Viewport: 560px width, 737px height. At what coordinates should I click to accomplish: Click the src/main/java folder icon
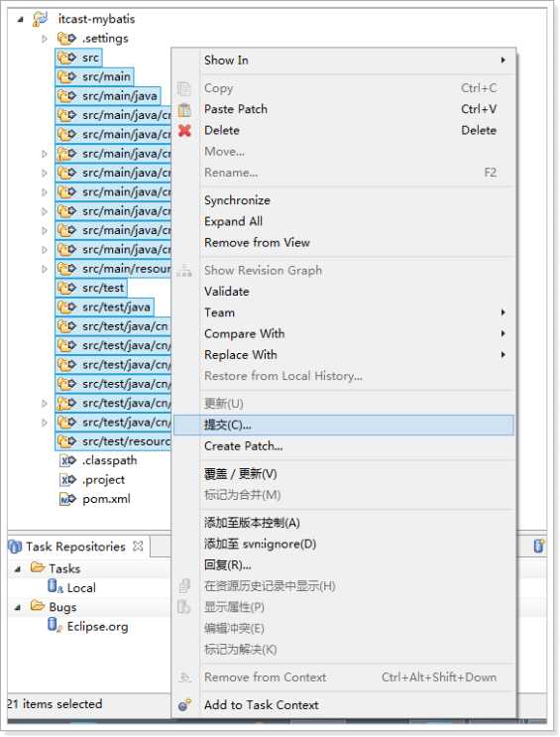tap(66, 96)
